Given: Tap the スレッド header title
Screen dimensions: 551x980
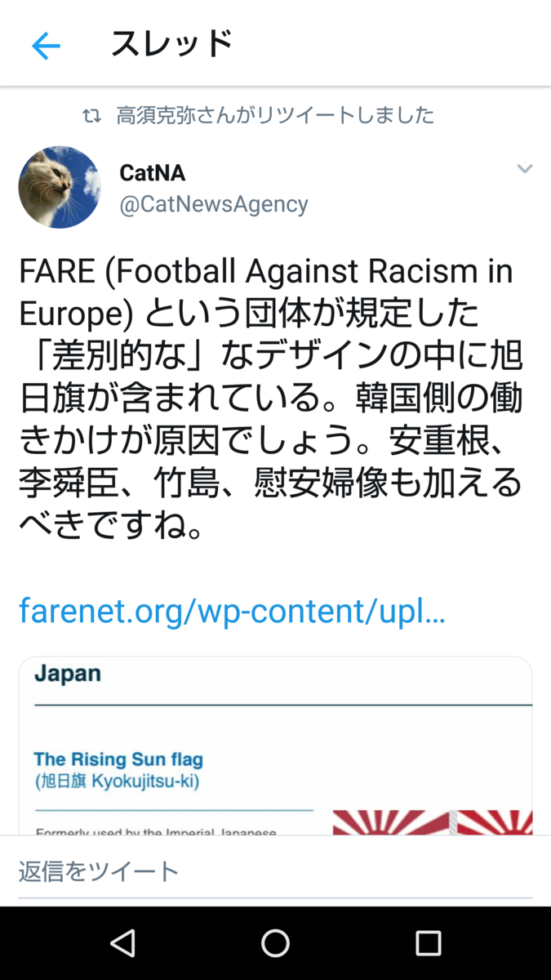Looking at the screenshot, I should (171, 44).
